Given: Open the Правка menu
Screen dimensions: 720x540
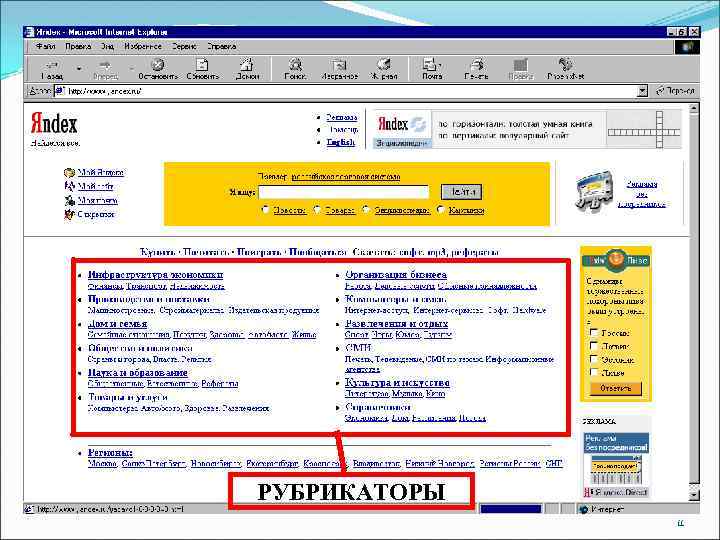Looking at the screenshot, I should point(78,46).
